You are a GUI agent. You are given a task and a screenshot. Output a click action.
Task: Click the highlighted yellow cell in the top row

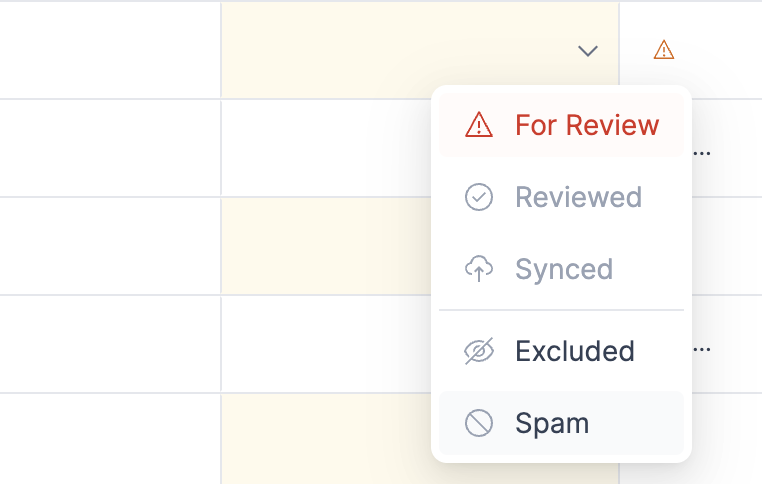coord(400,50)
